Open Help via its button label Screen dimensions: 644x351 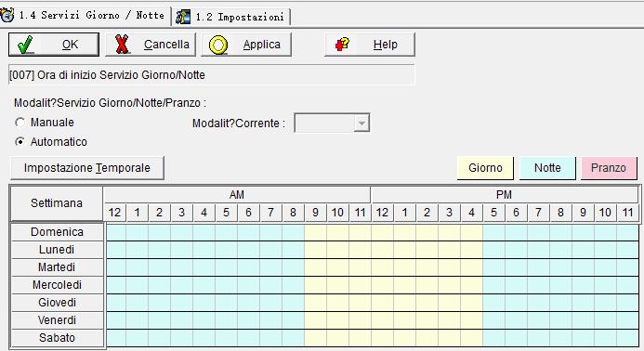[386, 45]
